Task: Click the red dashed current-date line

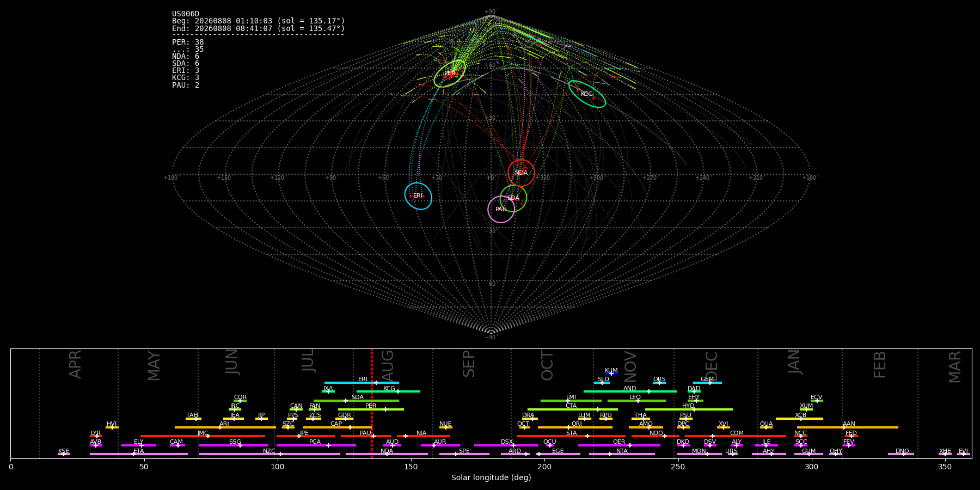Action: tap(372, 403)
